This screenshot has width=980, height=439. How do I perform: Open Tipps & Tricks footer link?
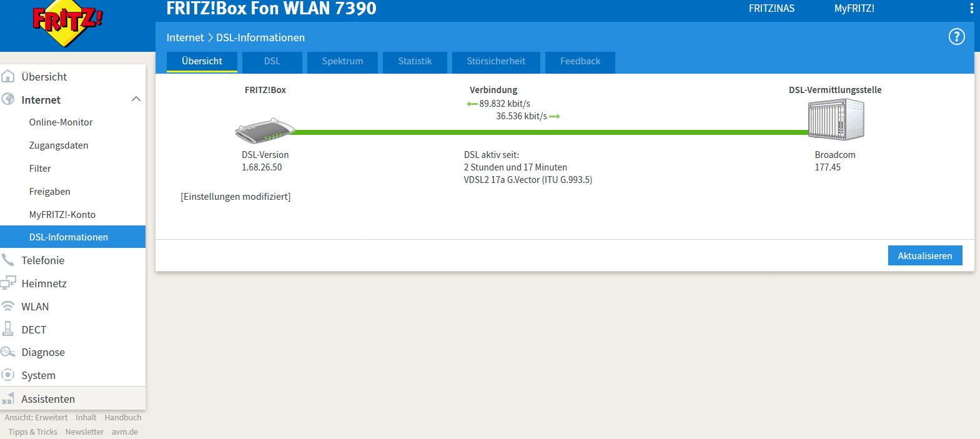point(32,432)
